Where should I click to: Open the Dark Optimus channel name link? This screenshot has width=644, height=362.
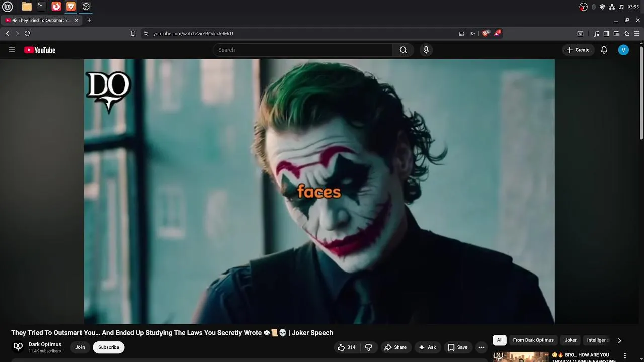(45, 344)
